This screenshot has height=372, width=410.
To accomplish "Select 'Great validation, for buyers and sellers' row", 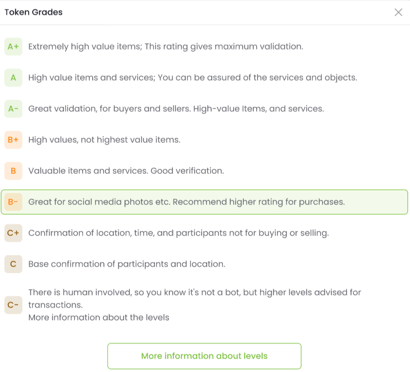I will tap(205, 109).
